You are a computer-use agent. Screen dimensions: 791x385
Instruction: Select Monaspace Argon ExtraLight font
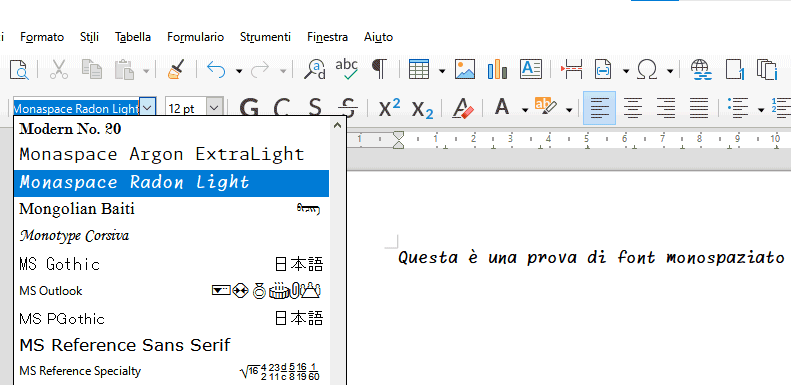tap(172, 154)
